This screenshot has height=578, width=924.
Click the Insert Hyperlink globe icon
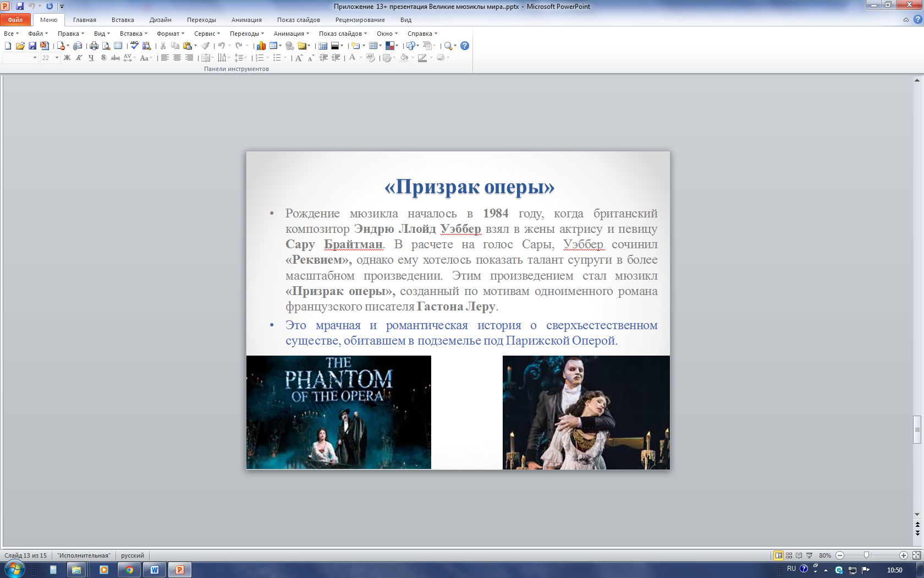[x=290, y=46]
